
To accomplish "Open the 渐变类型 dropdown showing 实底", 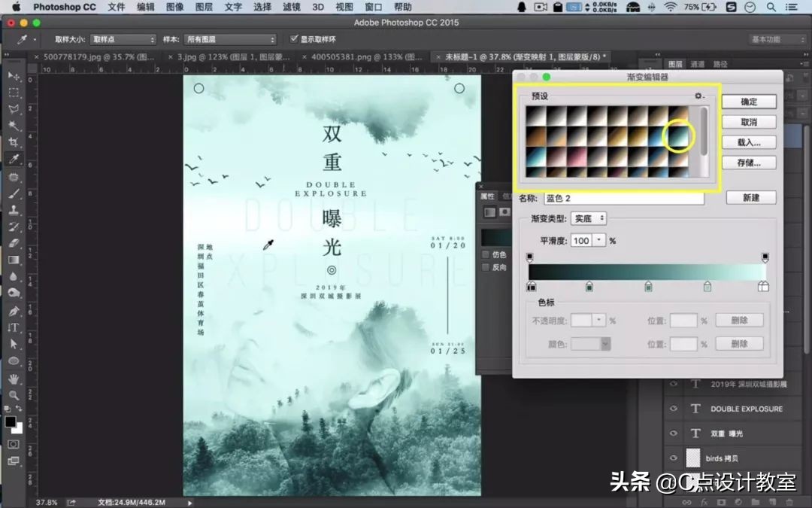I will [589, 218].
